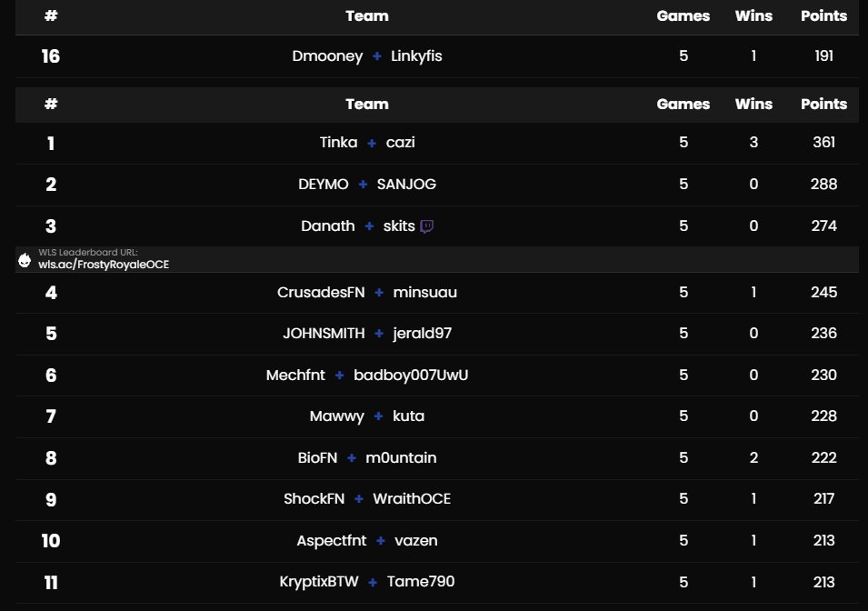The width and height of the screenshot is (868, 611).
Task: Click the plus icon between KryptixBTW and Tame790
Action: tap(374, 582)
